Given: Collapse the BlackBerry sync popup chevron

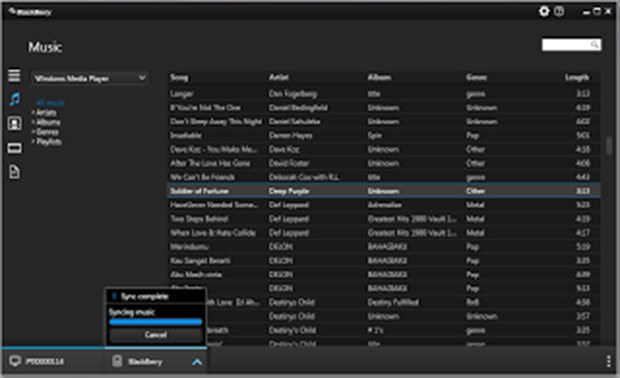Looking at the screenshot, I should point(197,362).
